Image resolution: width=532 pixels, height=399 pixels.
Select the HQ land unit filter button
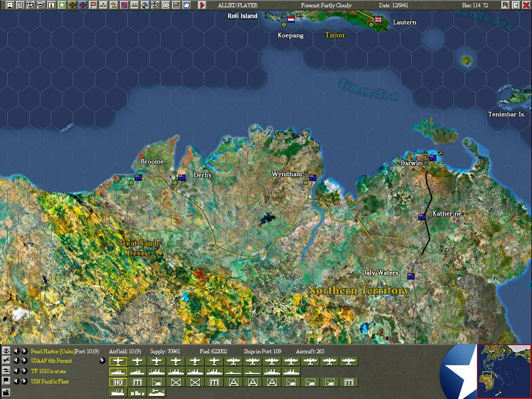118,382
